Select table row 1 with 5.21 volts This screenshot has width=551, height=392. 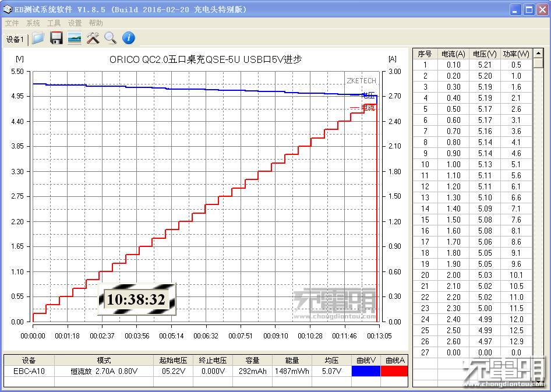[472, 65]
